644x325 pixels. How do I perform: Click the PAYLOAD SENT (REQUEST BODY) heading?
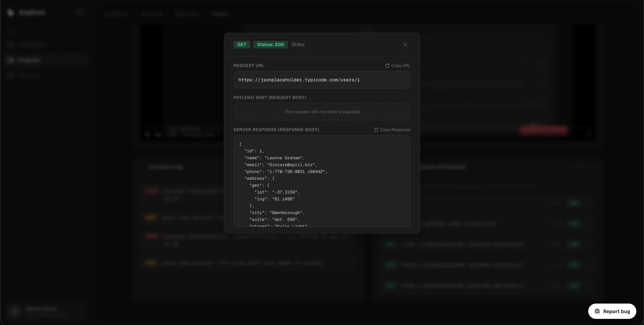[x=270, y=98]
